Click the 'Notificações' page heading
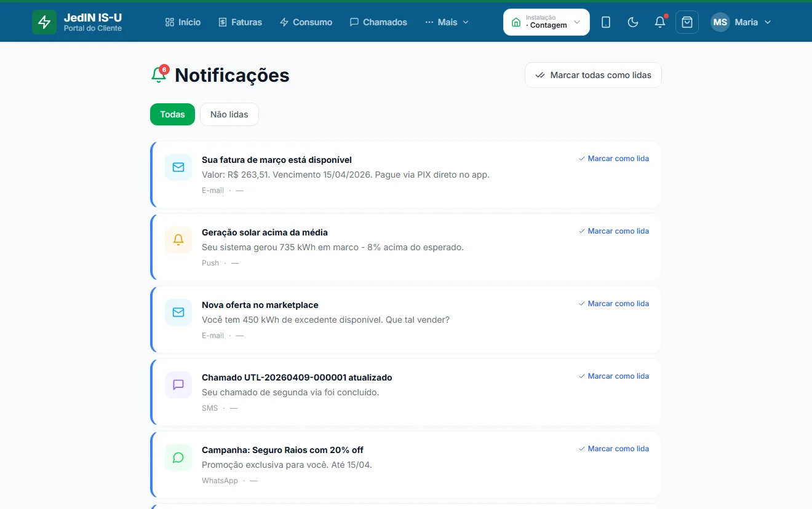 coord(232,75)
